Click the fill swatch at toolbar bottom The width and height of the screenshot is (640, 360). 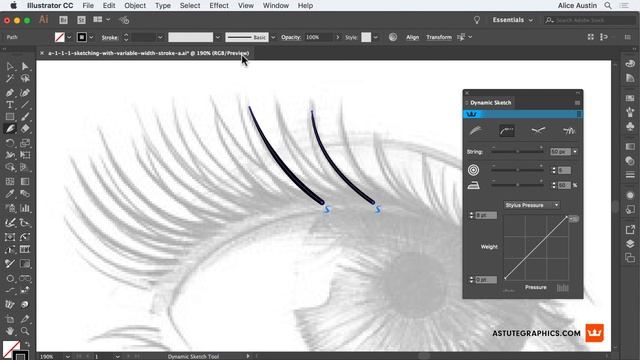(x=11, y=349)
